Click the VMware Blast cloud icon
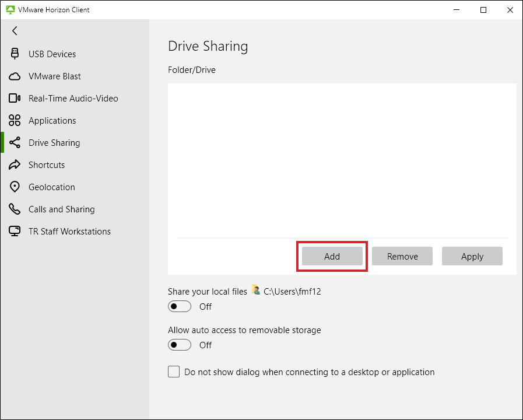This screenshot has width=523, height=420. [15, 76]
